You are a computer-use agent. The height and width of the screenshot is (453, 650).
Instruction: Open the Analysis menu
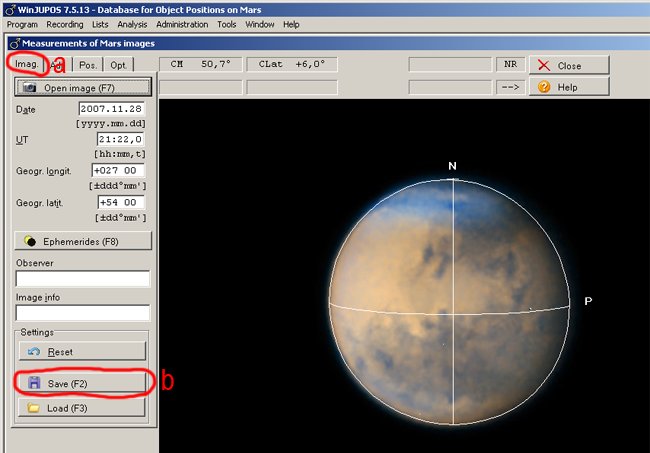coord(133,24)
